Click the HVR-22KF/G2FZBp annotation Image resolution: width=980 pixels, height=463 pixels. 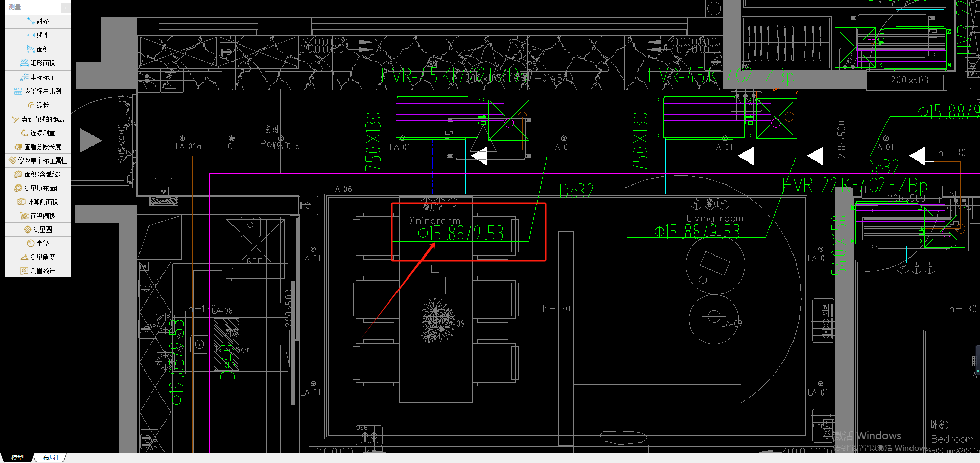(855, 185)
